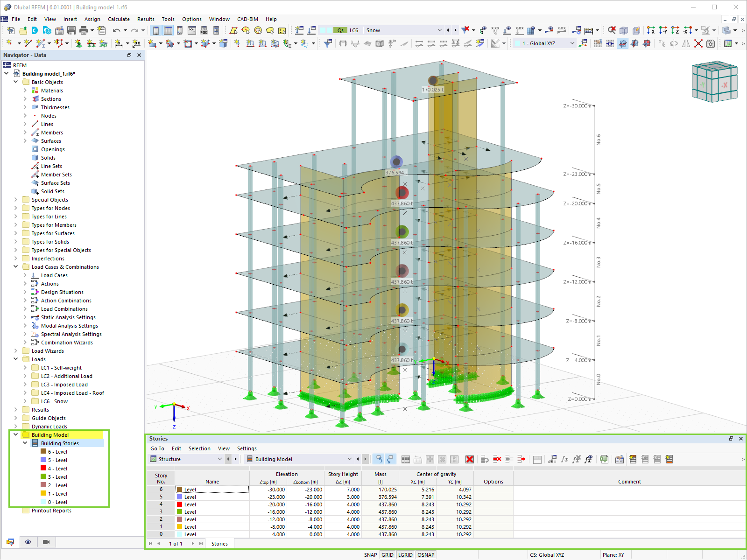This screenshot has height=560, width=747.
Task: Click the Name cell of story 6 row
Action: click(x=212, y=490)
